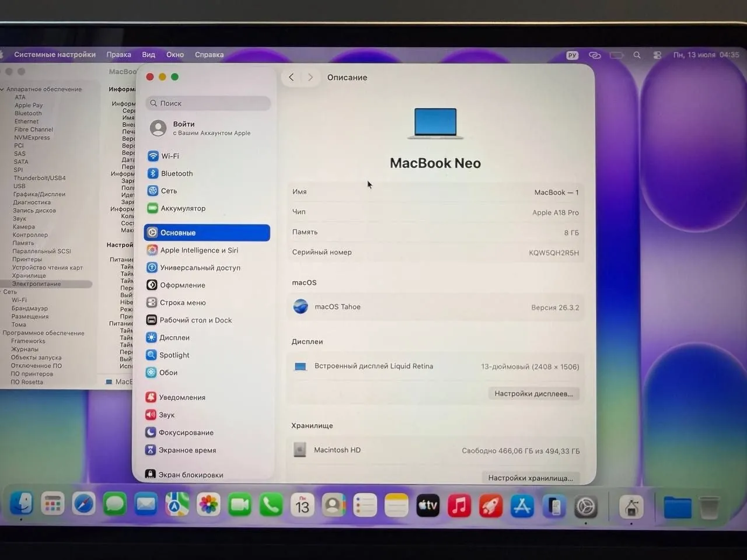747x560 pixels.
Task: Open Дисплеи in the sidebar
Action: (207, 338)
